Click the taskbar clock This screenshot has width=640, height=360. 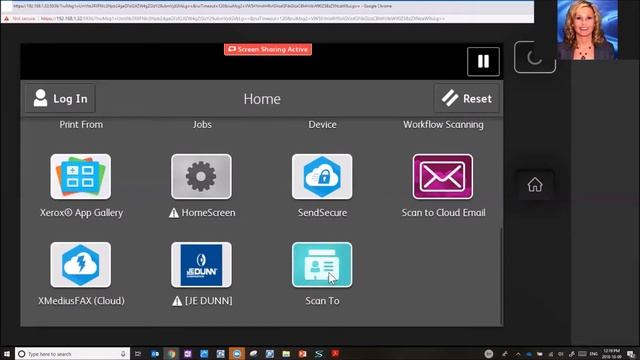point(611,354)
